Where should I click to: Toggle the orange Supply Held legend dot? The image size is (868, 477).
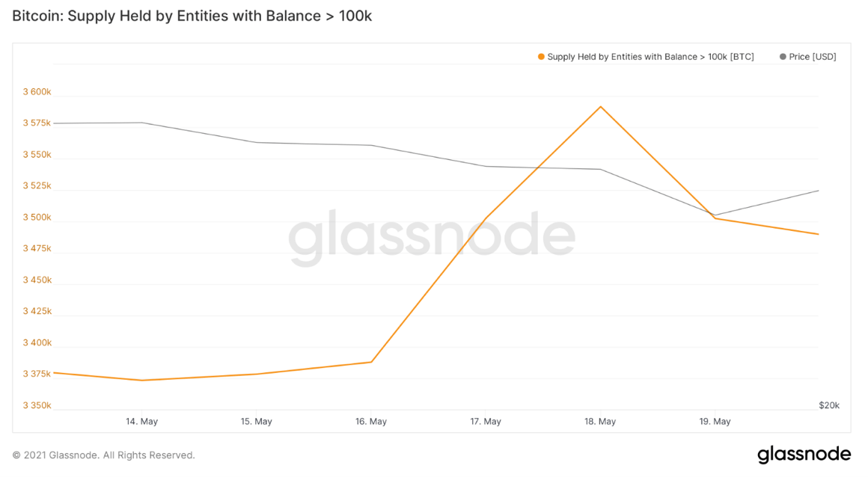click(x=541, y=57)
